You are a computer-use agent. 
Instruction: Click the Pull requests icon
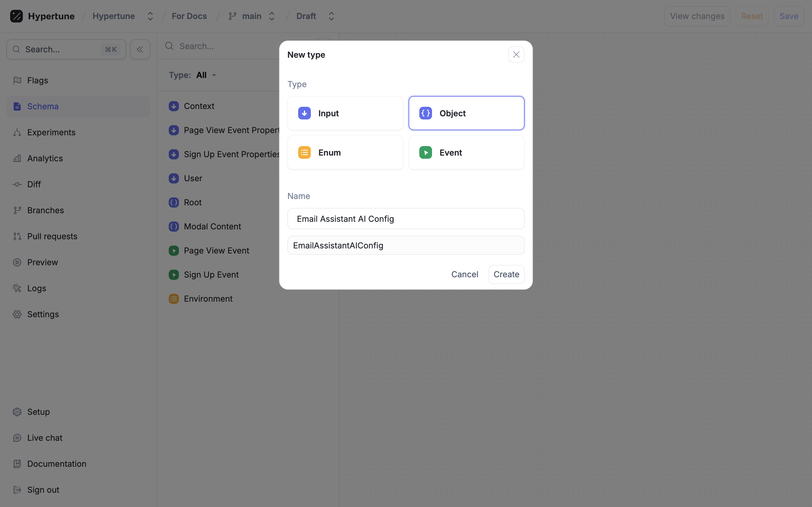tap(17, 236)
